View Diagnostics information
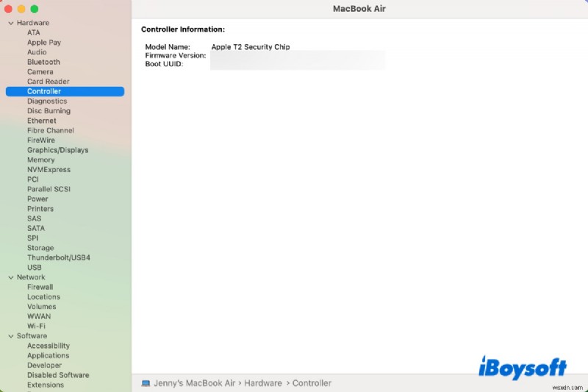The image size is (588, 392). coord(47,101)
